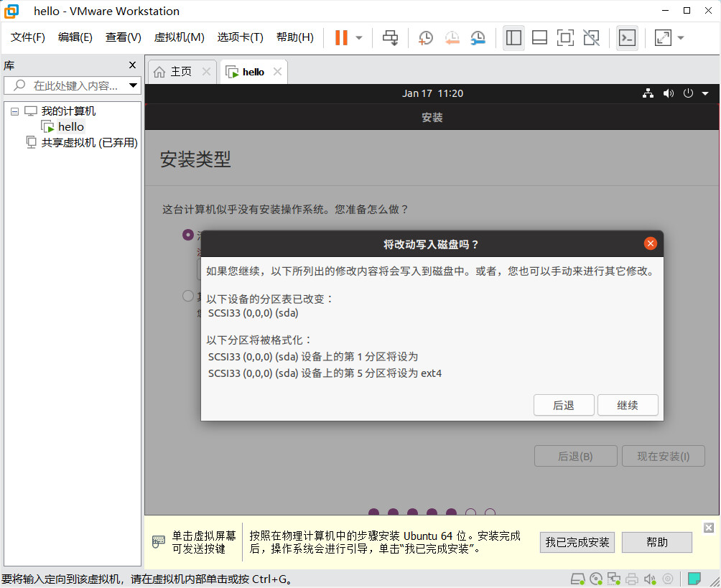Open the 选项卡(T) menu
The width and height of the screenshot is (721, 588).
click(240, 37)
